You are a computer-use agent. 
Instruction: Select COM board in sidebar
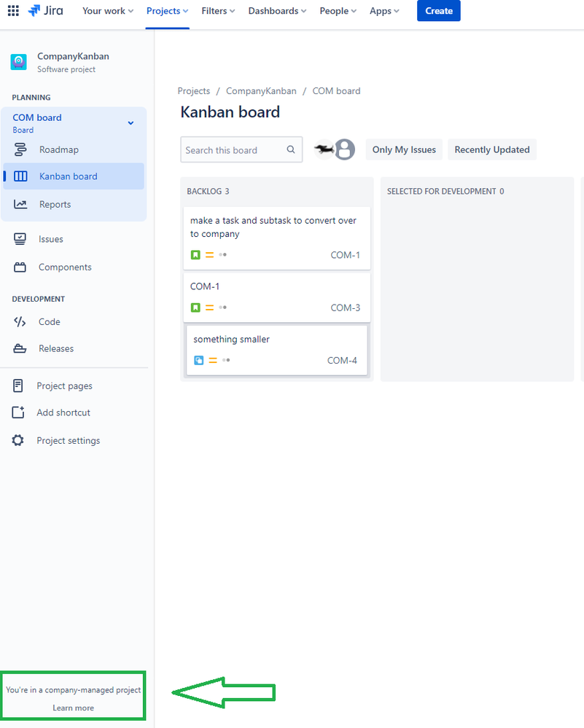(37, 117)
